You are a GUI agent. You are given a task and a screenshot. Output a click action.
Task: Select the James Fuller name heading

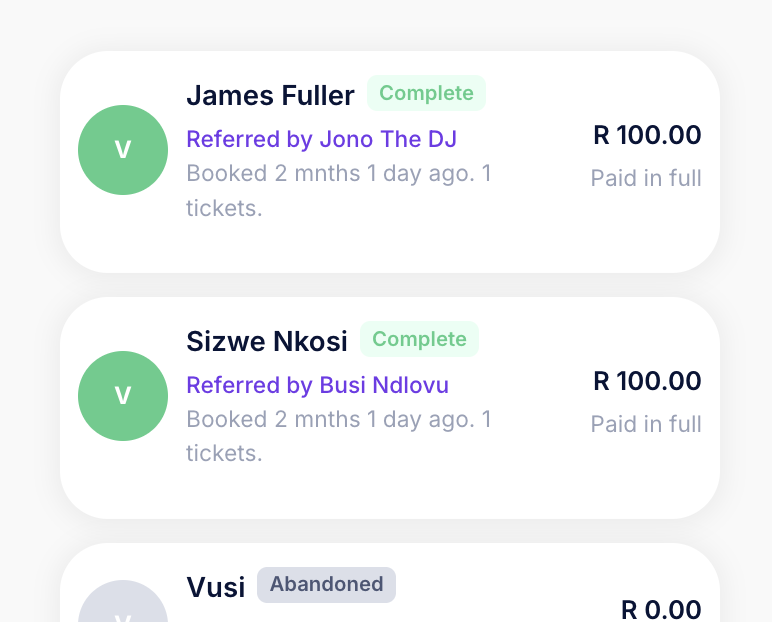pos(270,95)
